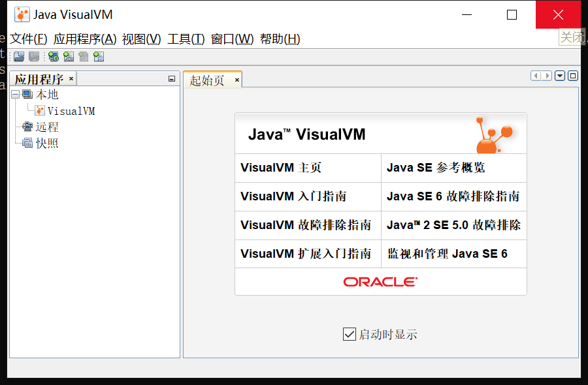The image size is (588, 385).
Task: Open the VisualVM 入门指南 link
Action: click(293, 196)
